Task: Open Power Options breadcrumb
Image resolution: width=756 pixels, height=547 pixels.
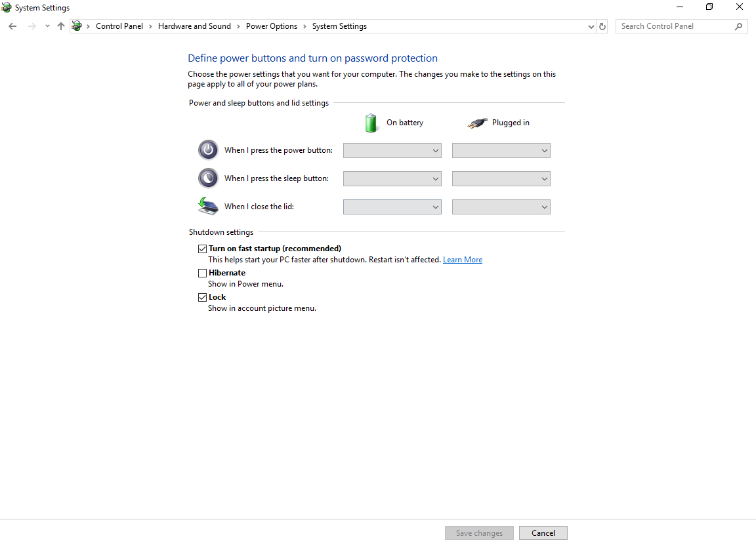Action: pos(272,26)
